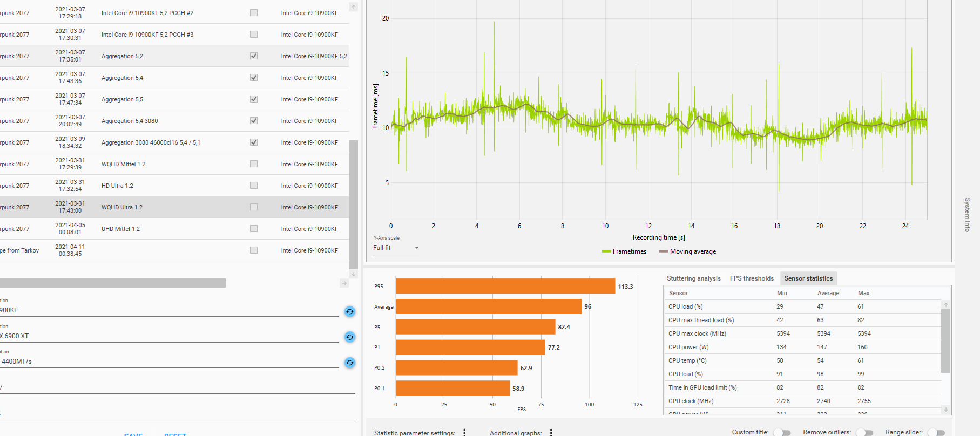This screenshot has width=980, height=436.
Task: Click the sensor table scroll-up arrow
Action: (945, 305)
